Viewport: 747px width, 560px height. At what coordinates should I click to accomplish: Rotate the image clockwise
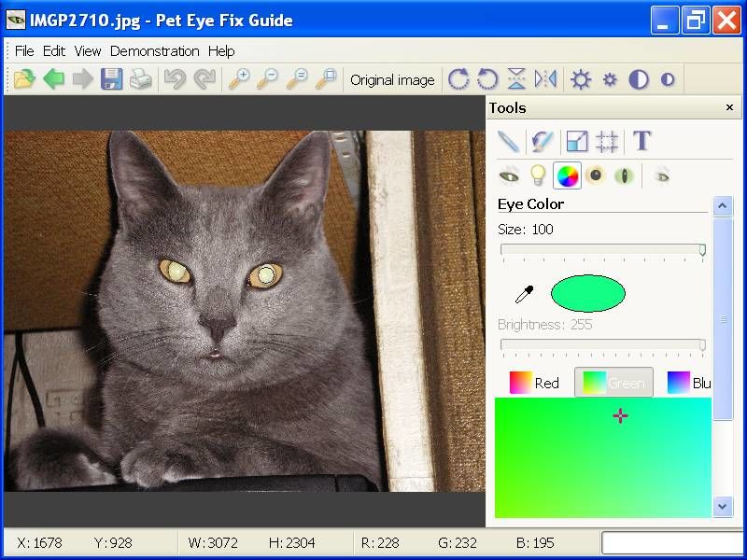[458, 80]
